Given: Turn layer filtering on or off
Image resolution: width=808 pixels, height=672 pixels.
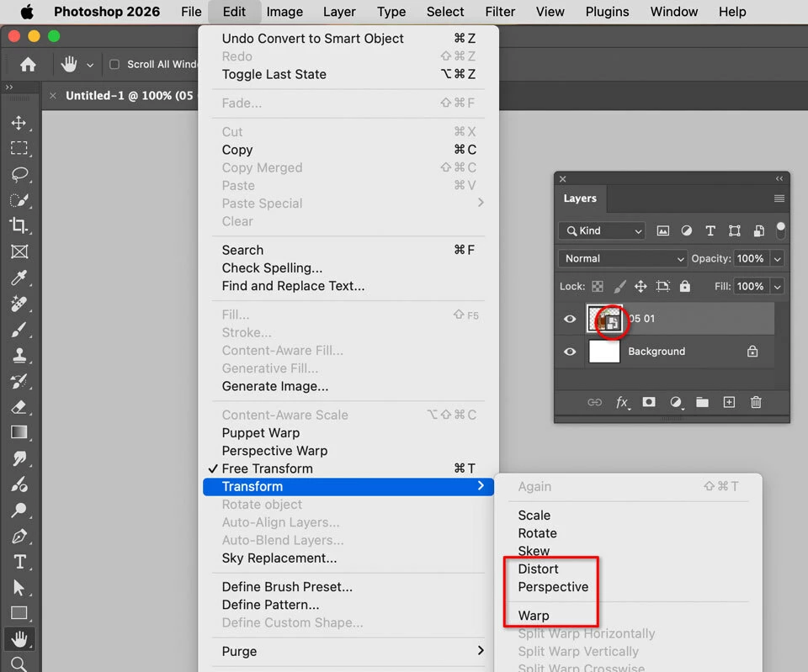Looking at the screenshot, I should [x=781, y=230].
